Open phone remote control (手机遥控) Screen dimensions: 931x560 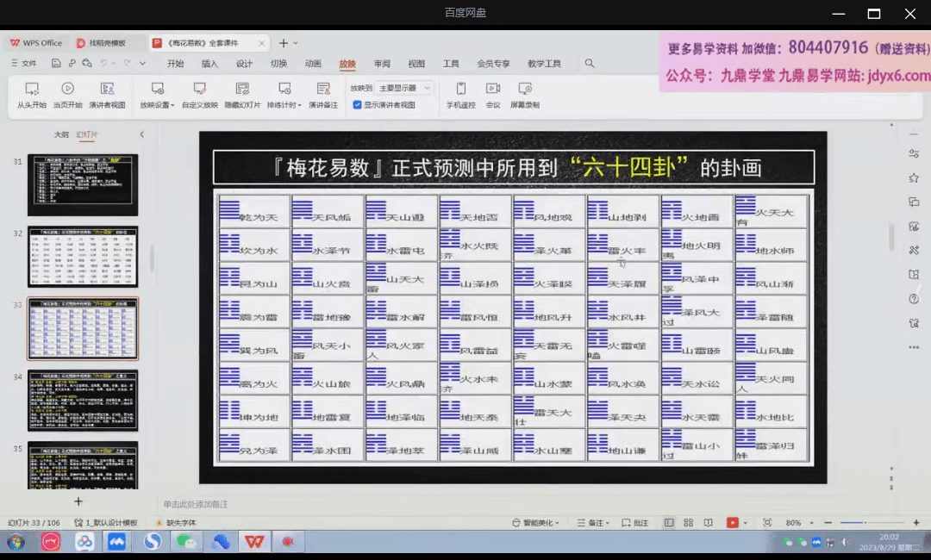[460, 95]
